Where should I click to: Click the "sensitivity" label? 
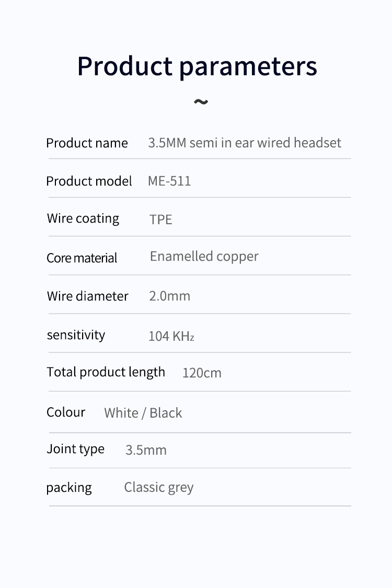(x=76, y=335)
